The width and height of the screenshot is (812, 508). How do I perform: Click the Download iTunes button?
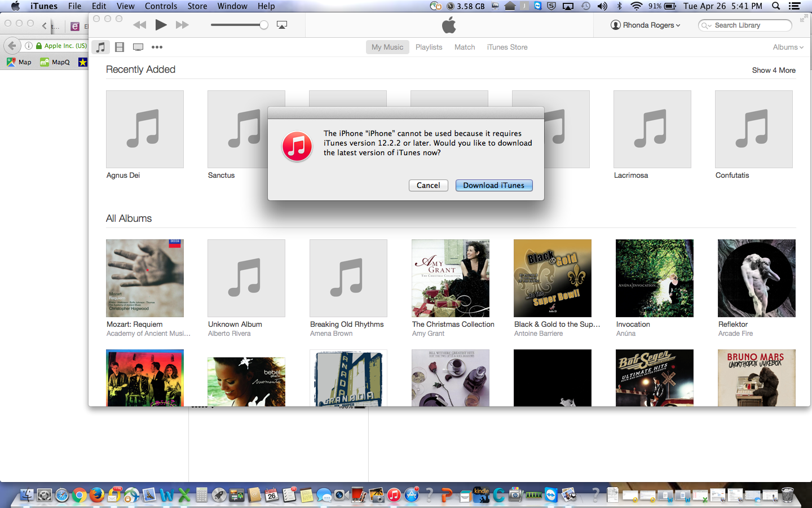(x=494, y=185)
